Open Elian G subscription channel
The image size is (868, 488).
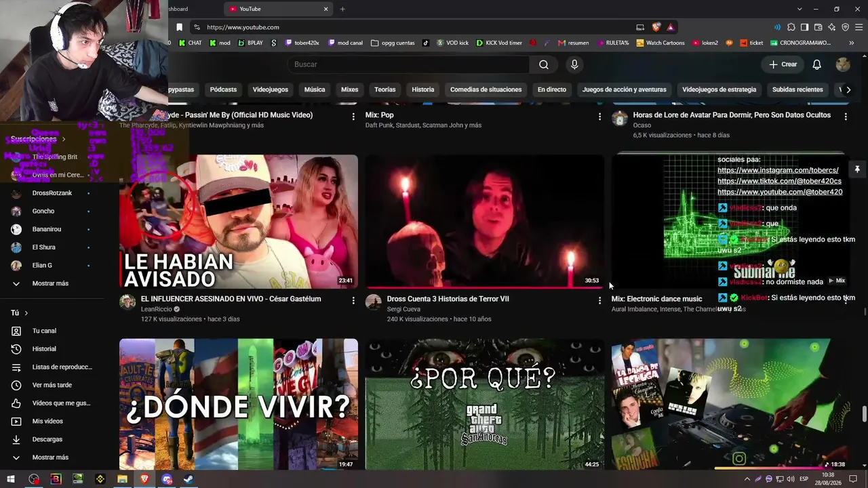click(x=42, y=265)
